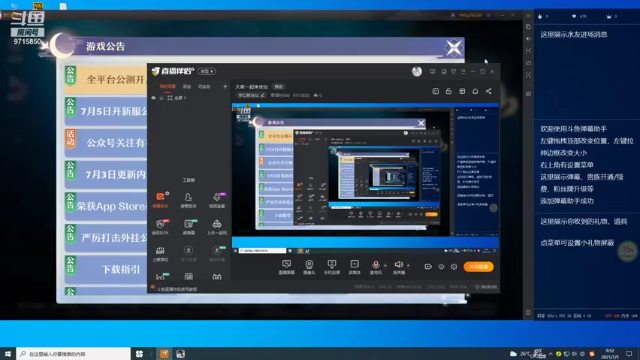Collapse emulator sidebar with double-chevron icon
640x360 pixels.
click(x=528, y=16)
